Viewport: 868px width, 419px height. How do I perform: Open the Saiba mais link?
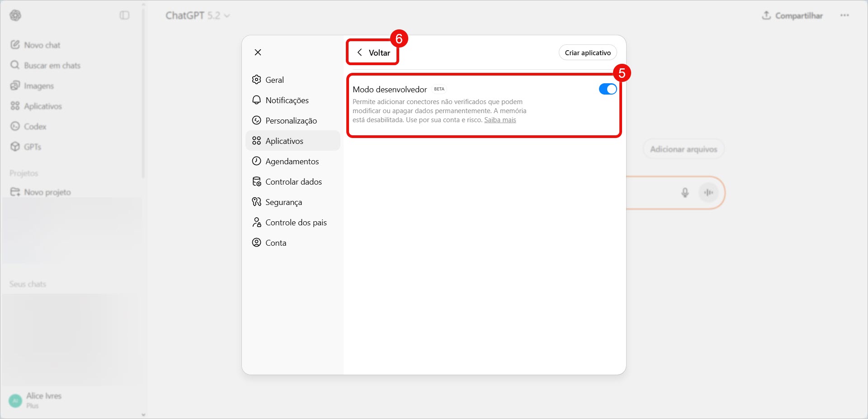pos(500,120)
